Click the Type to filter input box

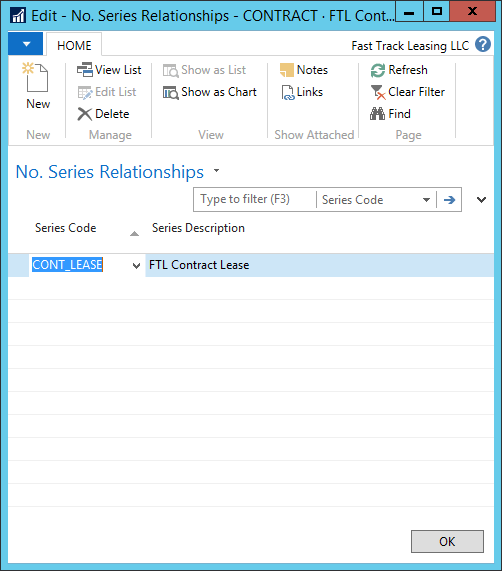tap(255, 200)
